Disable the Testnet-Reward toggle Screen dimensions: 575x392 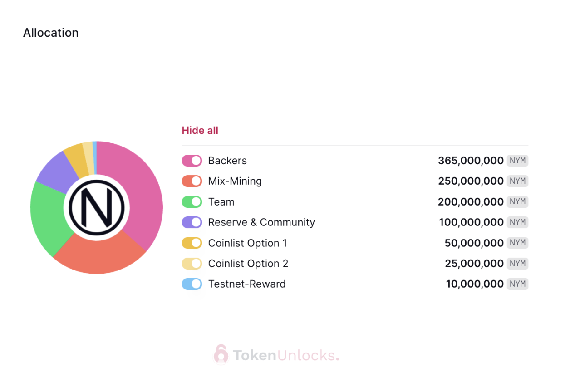tap(192, 284)
